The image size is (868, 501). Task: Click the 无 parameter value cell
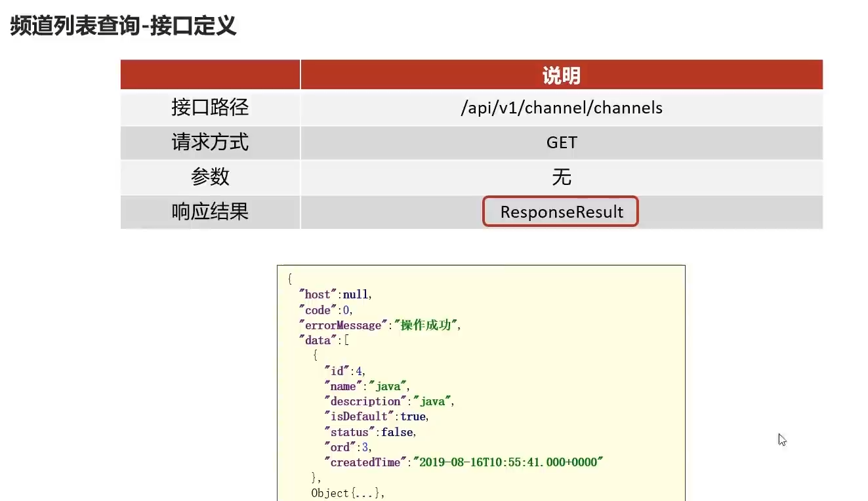[x=562, y=177]
